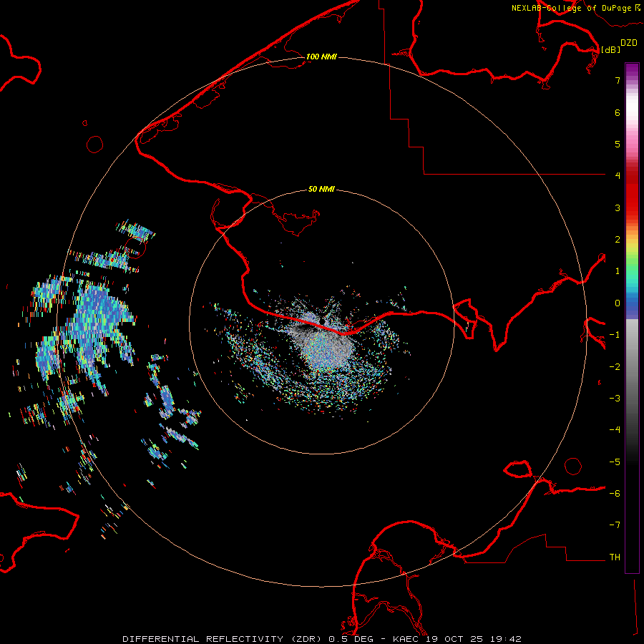Click the -6 dB value on the scale
Screen dimensions: 644x644
(x=615, y=494)
